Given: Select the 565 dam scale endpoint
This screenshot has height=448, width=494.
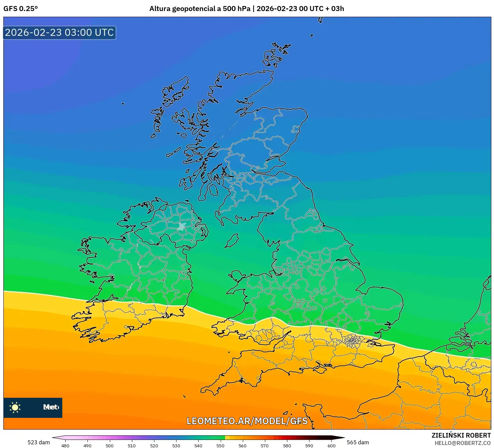Looking at the screenshot, I should click(x=358, y=442).
